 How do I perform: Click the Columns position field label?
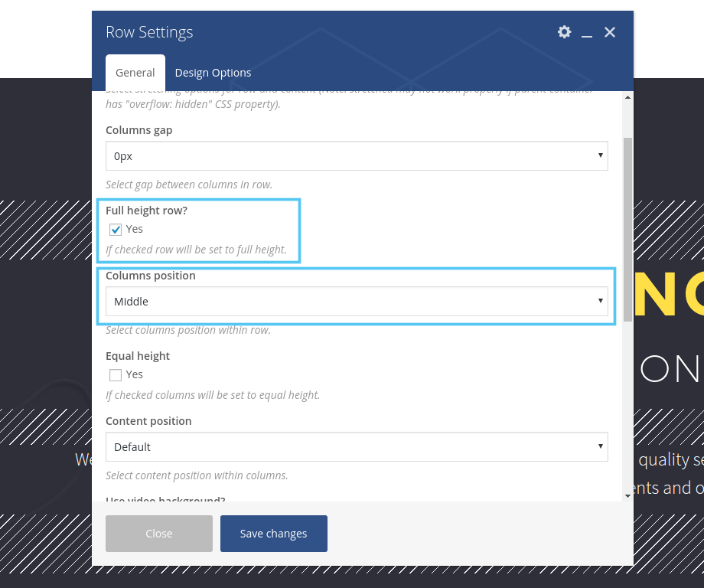(x=151, y=276)
